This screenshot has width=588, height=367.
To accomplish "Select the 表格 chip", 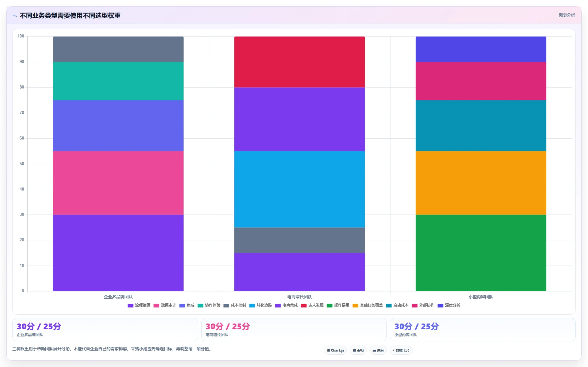I will coord(358,350).
